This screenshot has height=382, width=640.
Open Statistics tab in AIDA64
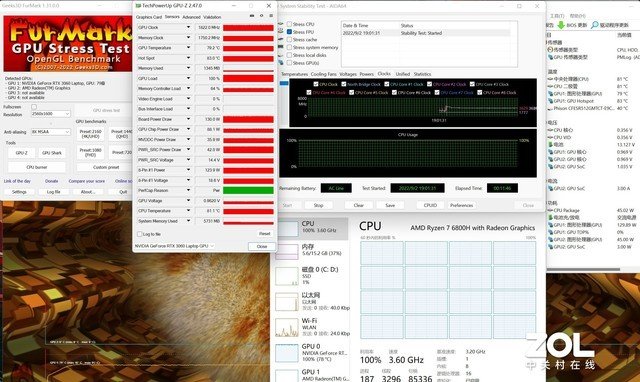click(x=422, y=74)
